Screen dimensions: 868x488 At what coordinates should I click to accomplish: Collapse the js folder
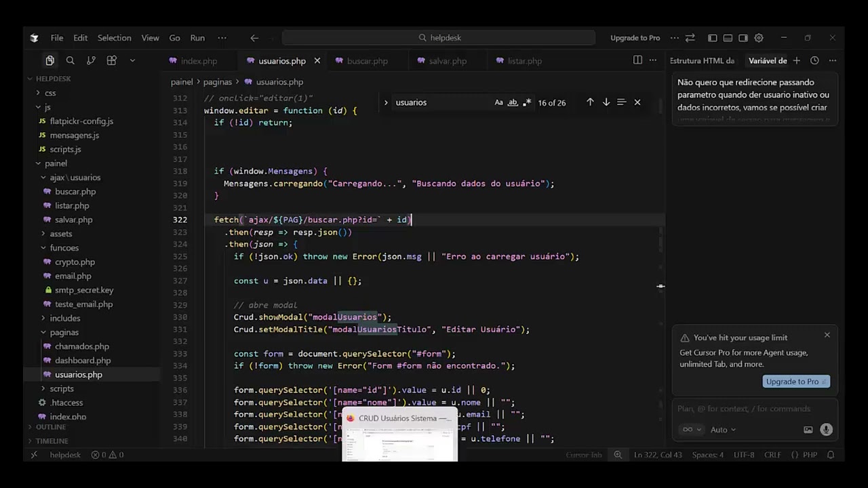point(47,107)
